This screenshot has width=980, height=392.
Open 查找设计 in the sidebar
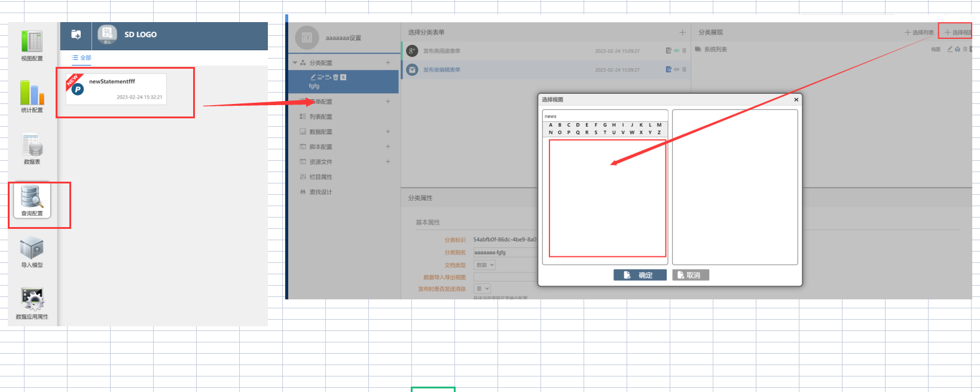[320, 192]
